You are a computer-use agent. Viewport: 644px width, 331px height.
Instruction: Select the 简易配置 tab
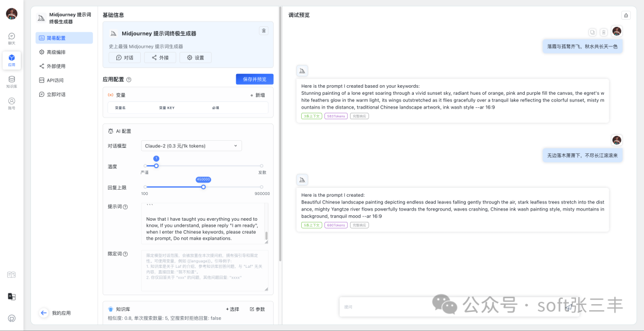point(64,38)
